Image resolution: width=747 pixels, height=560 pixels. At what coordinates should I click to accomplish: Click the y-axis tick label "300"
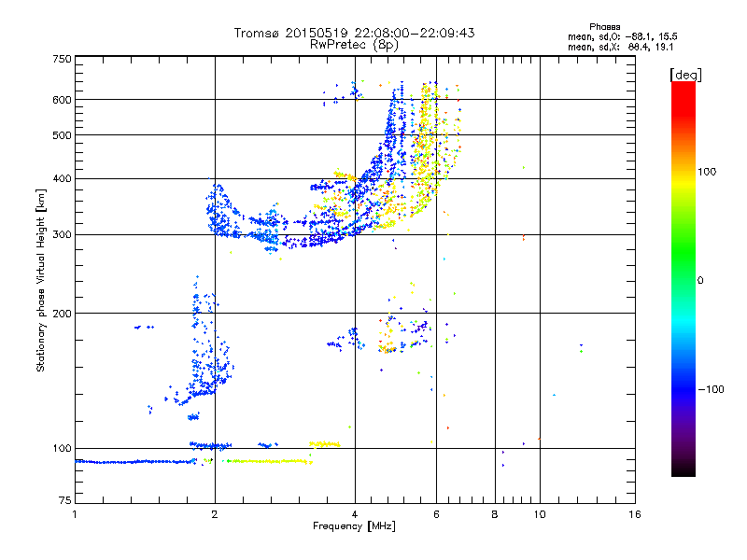click(x=62, y=234)
